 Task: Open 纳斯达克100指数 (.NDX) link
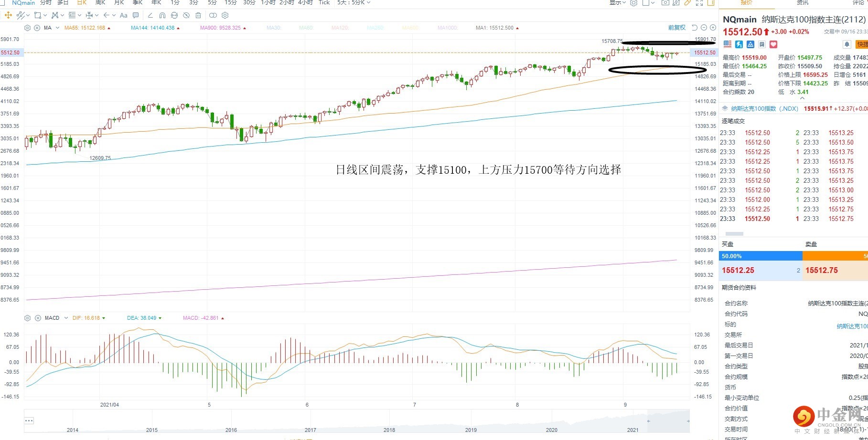click(x=765, y=108)
